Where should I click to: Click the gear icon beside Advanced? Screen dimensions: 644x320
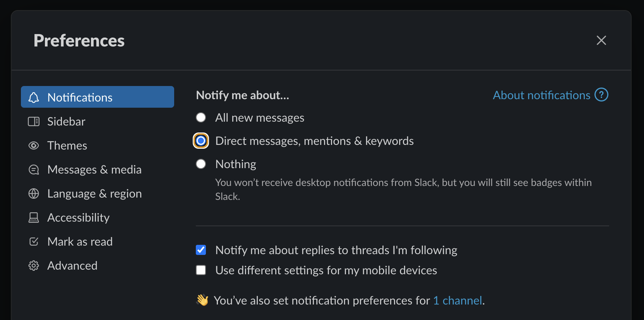(34, 266)
